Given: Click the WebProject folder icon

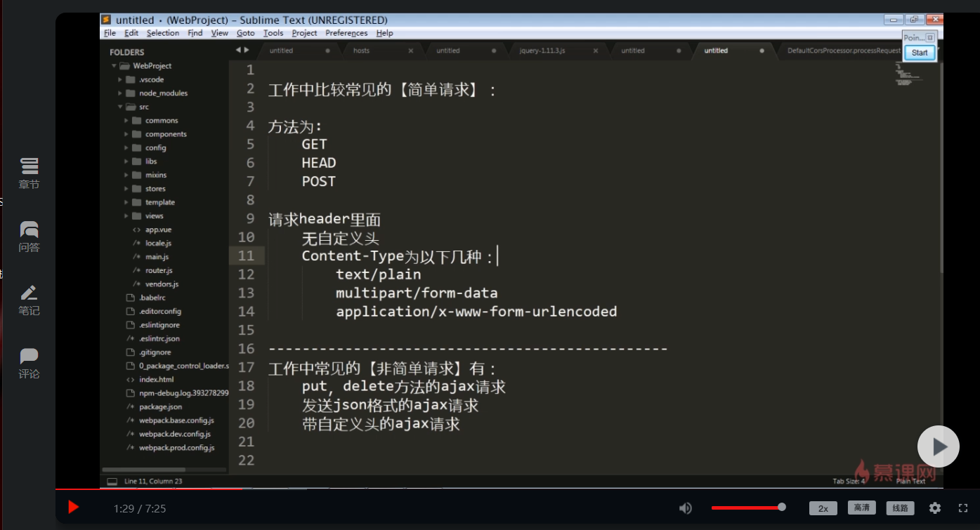Looking at the screenshot, I should pyautogui.click(x=124, y=66).
